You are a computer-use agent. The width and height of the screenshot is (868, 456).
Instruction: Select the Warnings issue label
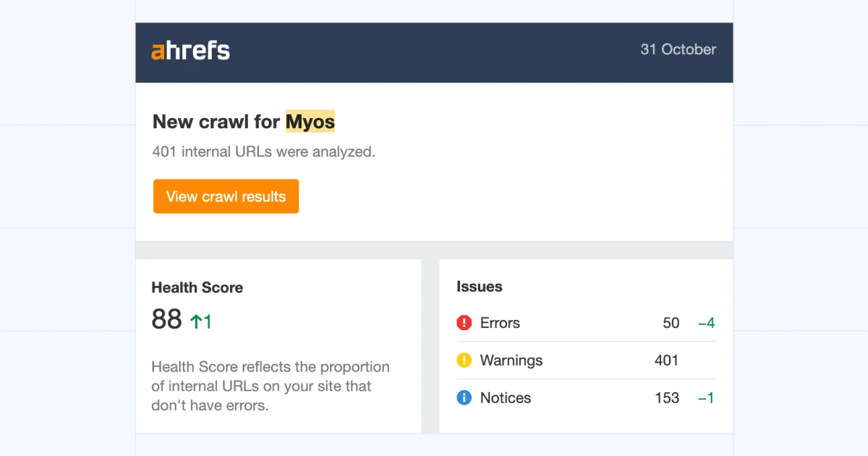click(x=511, y=360)
